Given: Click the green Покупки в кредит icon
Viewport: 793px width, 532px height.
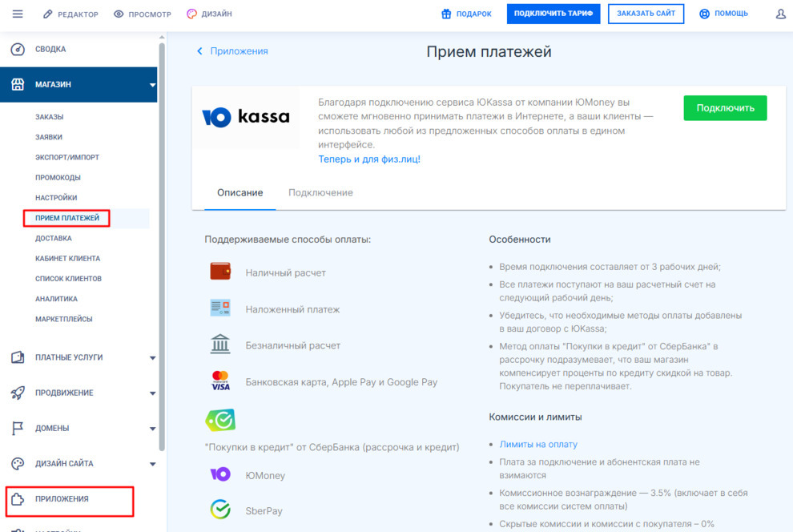Looking at the screenshot, I should pos(220,420).
